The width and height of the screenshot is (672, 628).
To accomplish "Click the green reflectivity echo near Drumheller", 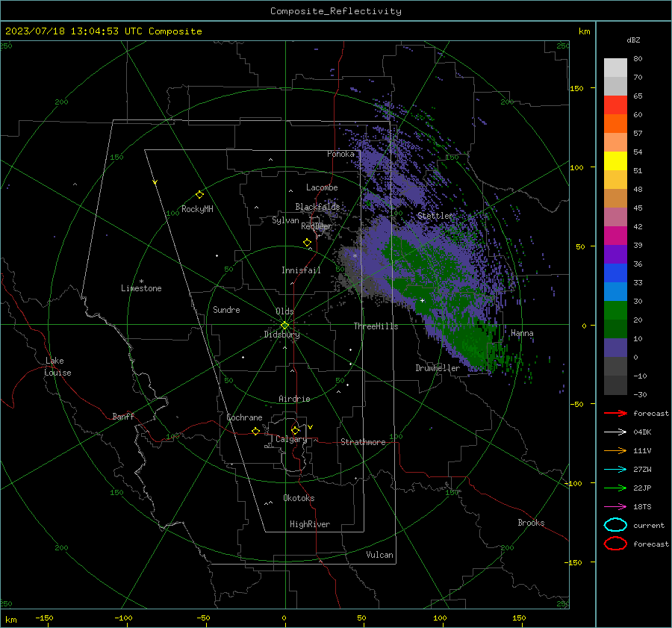I will (x=471, y=345).
